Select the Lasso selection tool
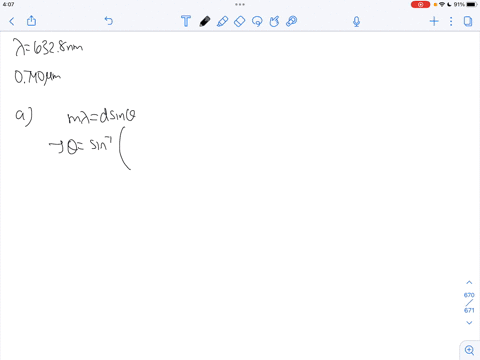480x360 pixels. pyautogui.click(x=257, y=21)
